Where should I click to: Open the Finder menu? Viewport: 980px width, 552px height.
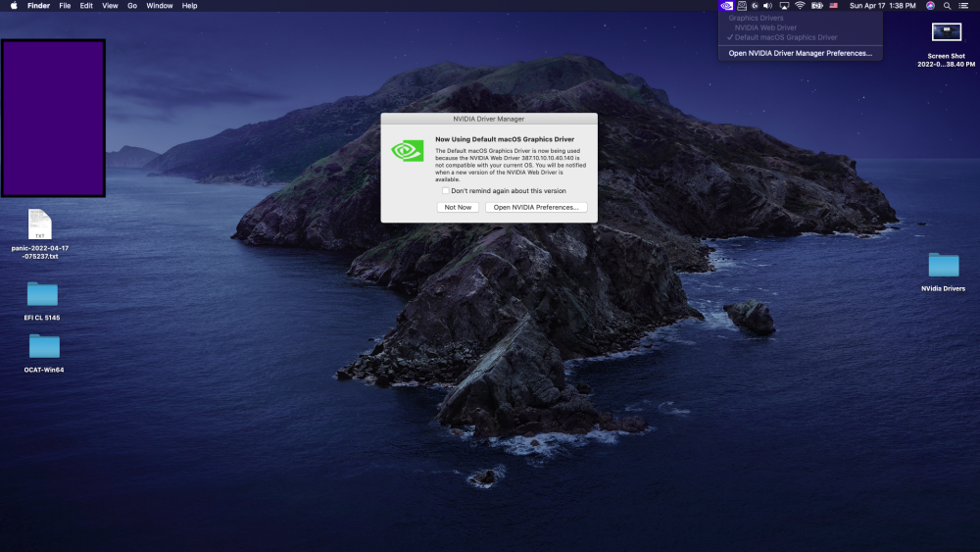[39, 6]
